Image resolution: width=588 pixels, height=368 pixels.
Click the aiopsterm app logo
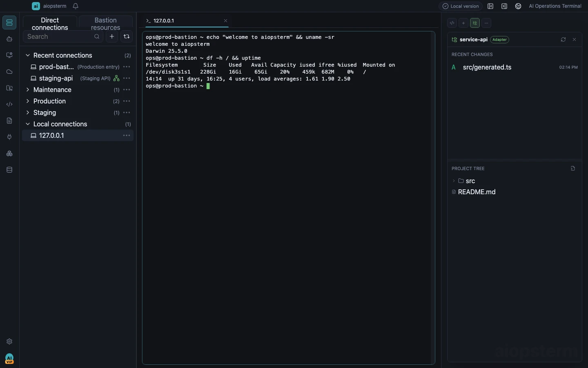(36, 6)
